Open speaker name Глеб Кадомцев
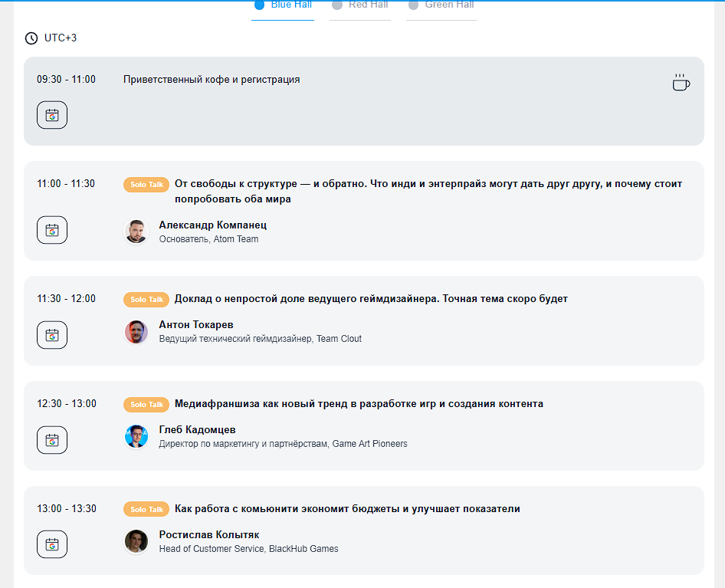This screenshot has width=725, height=588. click(198, 430)
